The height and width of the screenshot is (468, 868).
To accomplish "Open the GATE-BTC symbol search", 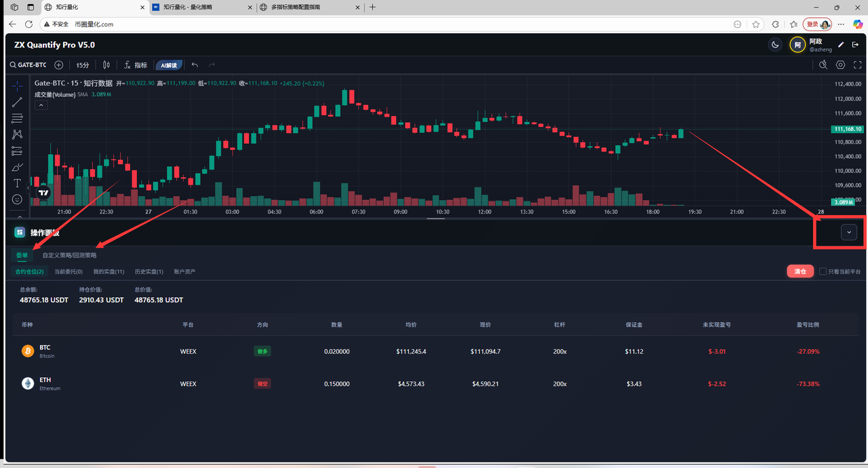I will tap(28, 65).
